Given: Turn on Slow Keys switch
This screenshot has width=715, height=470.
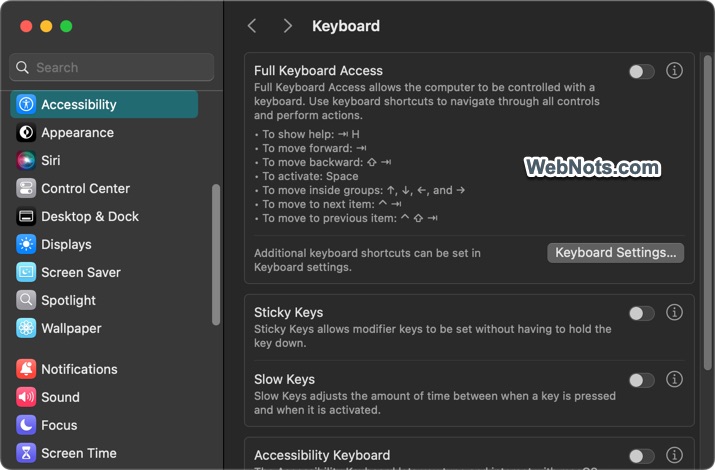Looking at the screenshot, I should (x=642, y=380).
